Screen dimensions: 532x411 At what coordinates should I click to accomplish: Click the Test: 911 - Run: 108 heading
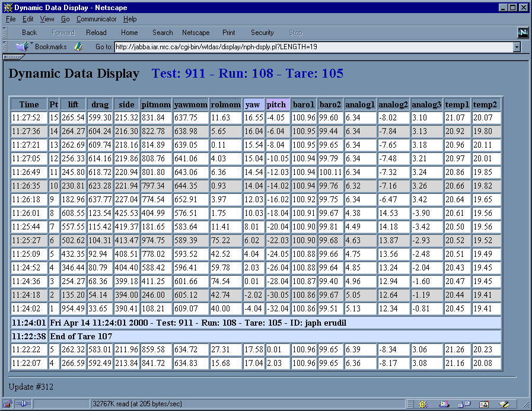(x=247, y=74)
